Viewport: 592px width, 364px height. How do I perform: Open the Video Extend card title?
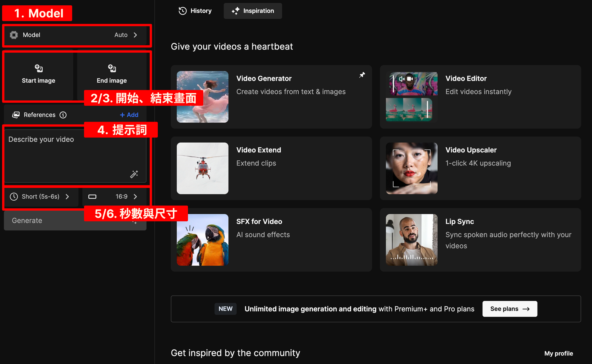point(259,150)
